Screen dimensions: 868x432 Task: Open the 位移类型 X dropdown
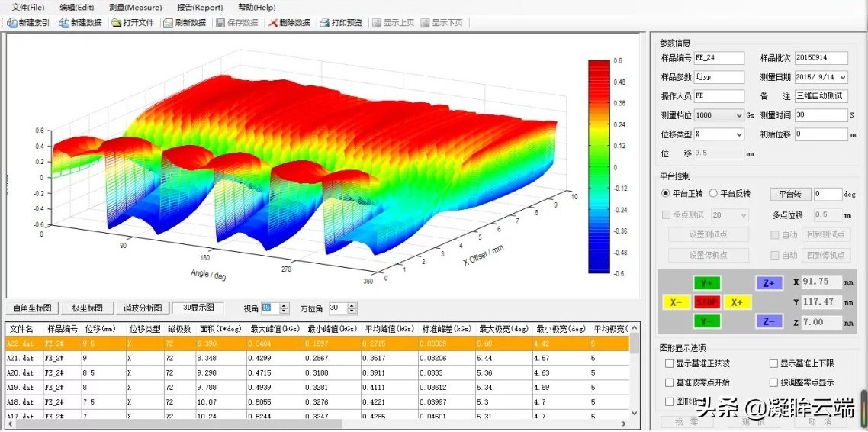pos(739,134)
